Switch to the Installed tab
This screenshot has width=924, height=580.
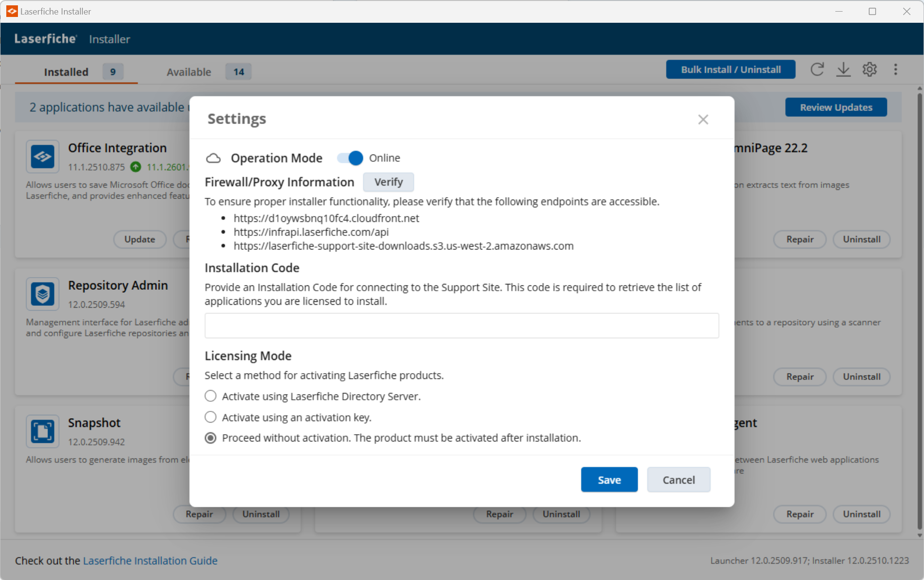(66, 72)
